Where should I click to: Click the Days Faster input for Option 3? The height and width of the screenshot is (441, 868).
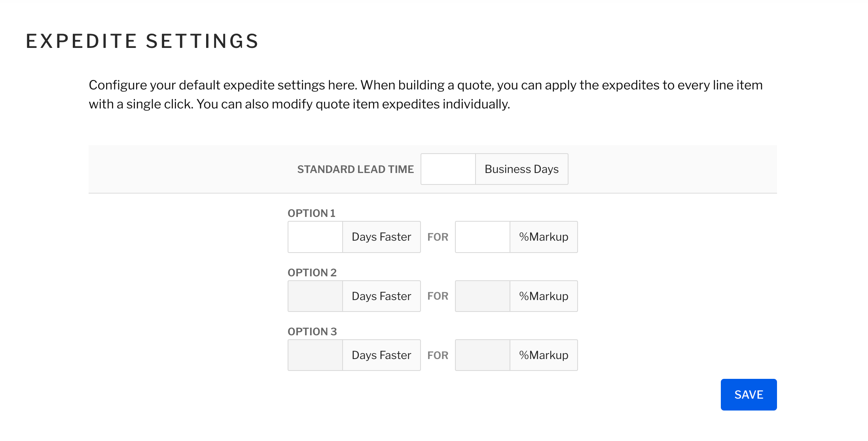click(315, 355)
